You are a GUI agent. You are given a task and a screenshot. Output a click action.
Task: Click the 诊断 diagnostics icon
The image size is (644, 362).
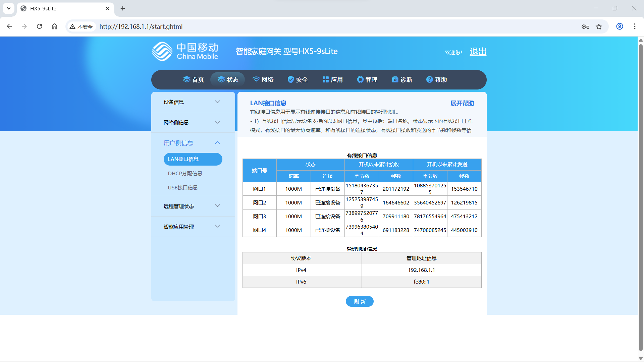point(395,79)
